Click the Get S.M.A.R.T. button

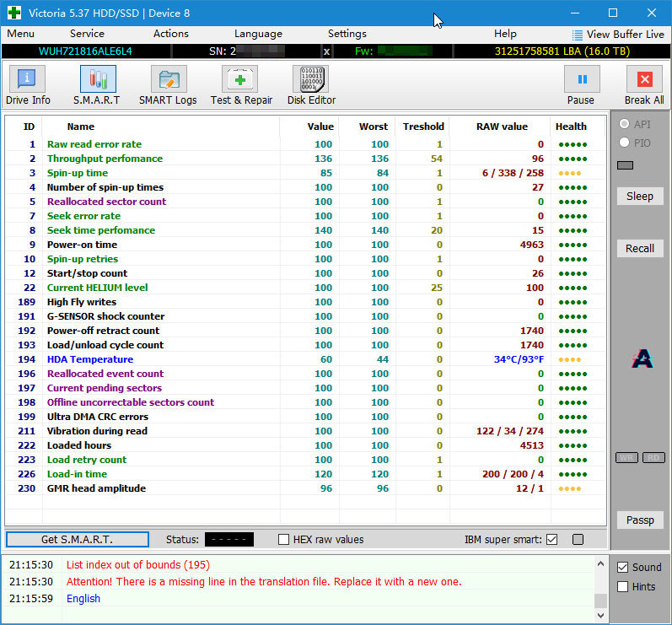click(x=77, y=540)
